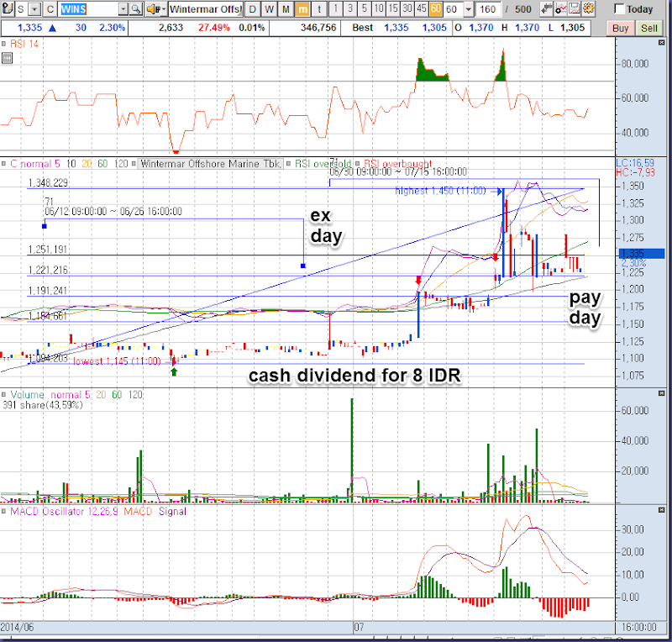Click the save chart floppy icon
The width and height of the screenshot is (672, 642).
575,8
